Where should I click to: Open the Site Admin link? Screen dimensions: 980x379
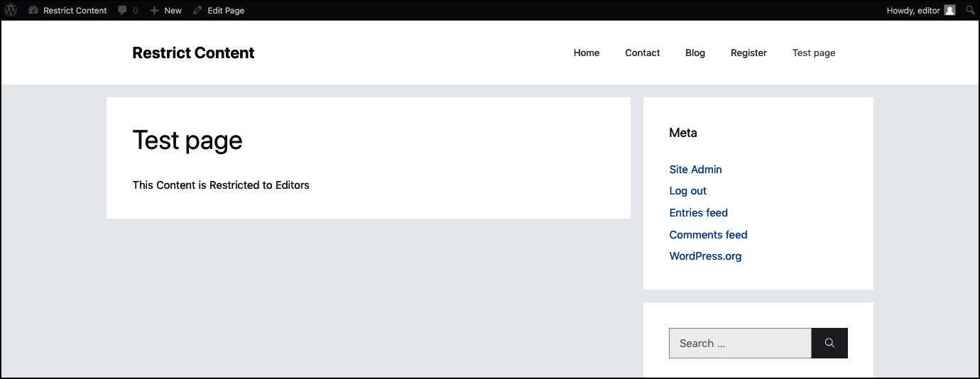pyautogui.click(x=695, y=169)
